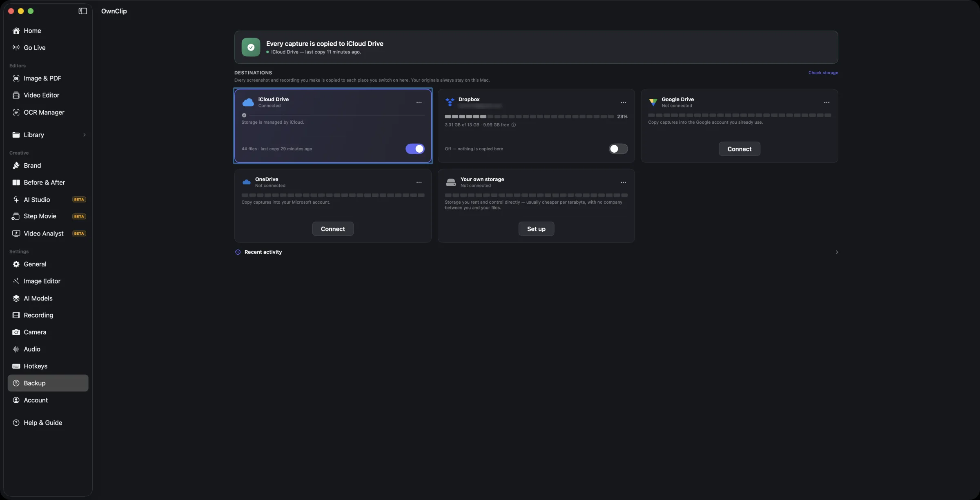Click the AI Studio BETA badge
The image size is (980, 500).
pos(79,200)
